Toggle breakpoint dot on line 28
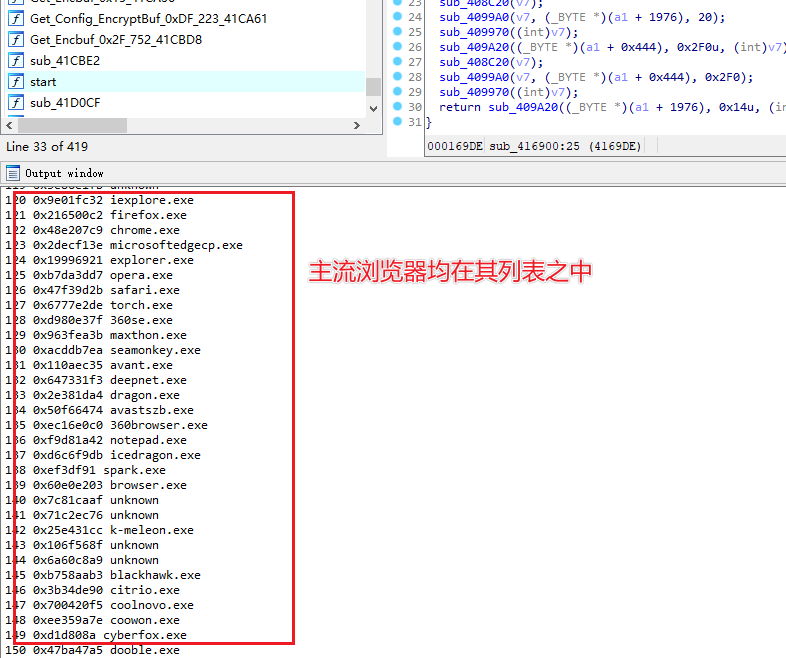This screenshot has width=786, height=658. 398,76
